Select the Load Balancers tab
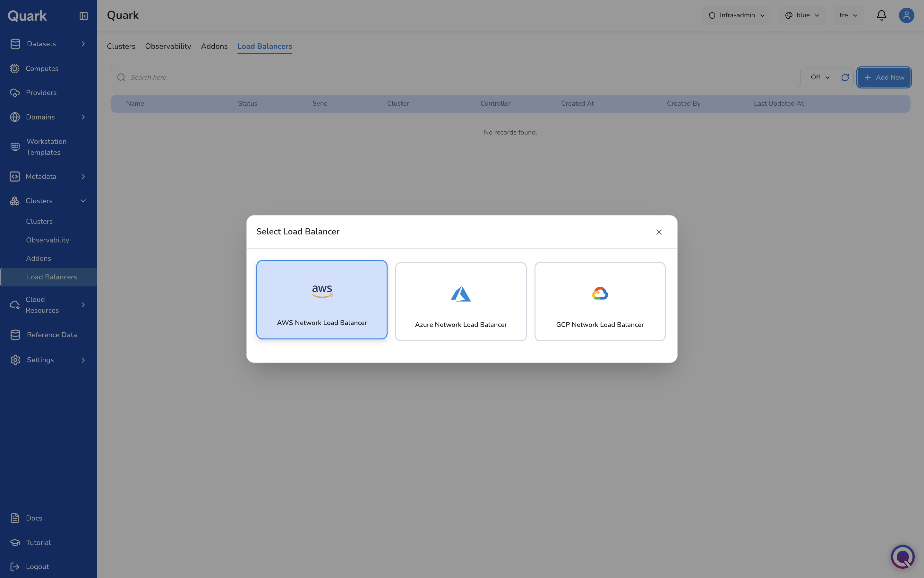Image resolution: width=924 pixels, height=578 pixels. tap(265, 46)
